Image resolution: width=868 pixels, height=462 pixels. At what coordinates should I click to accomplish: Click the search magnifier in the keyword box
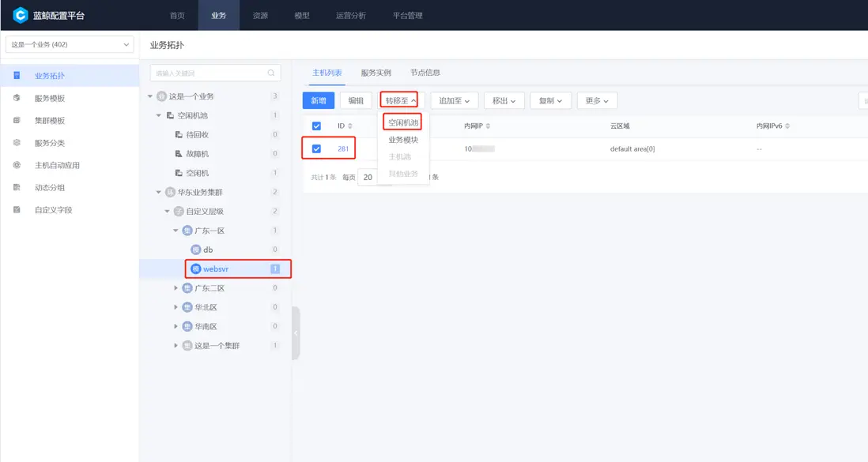point(271,73)
